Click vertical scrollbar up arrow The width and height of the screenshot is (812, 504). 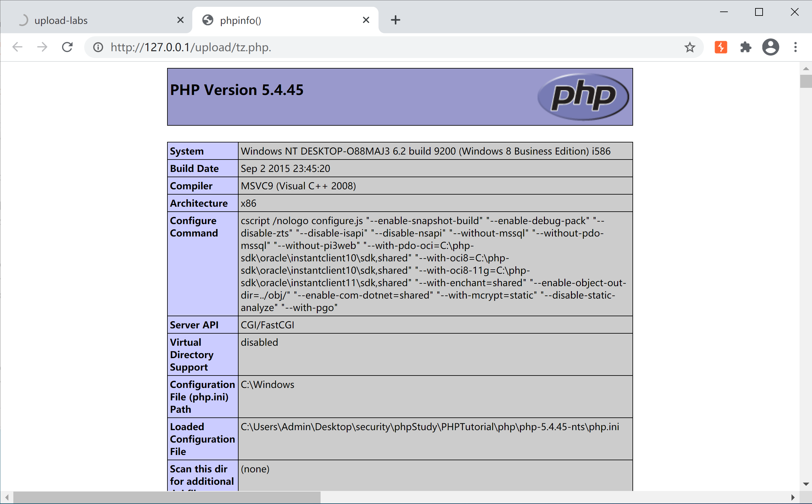(806, 69)
